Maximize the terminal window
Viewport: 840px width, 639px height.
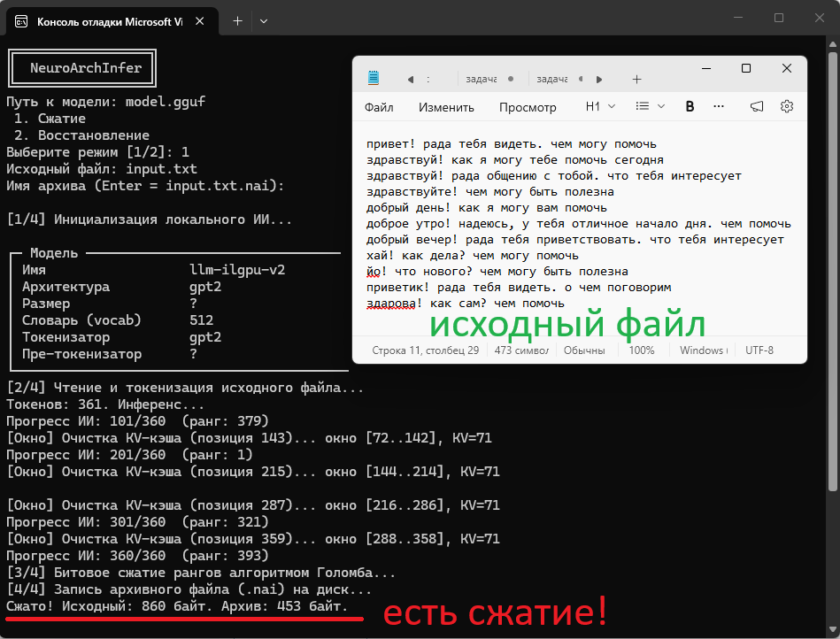[779, 18]
